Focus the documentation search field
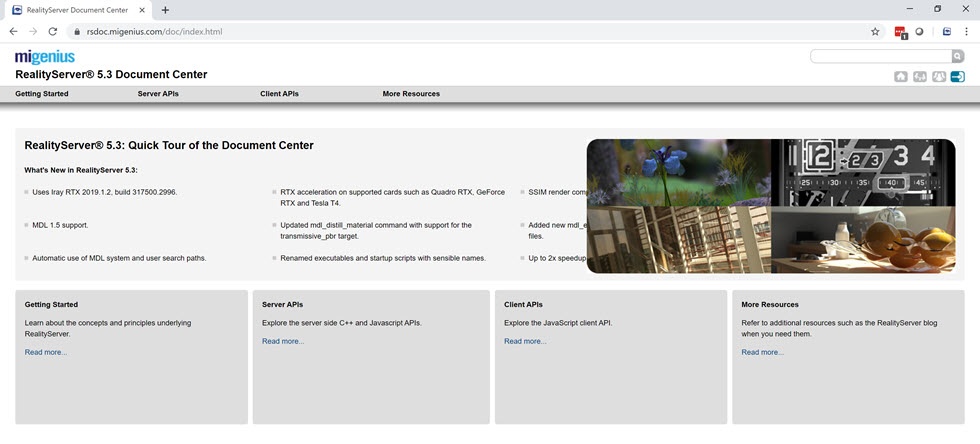 point(881,57)
